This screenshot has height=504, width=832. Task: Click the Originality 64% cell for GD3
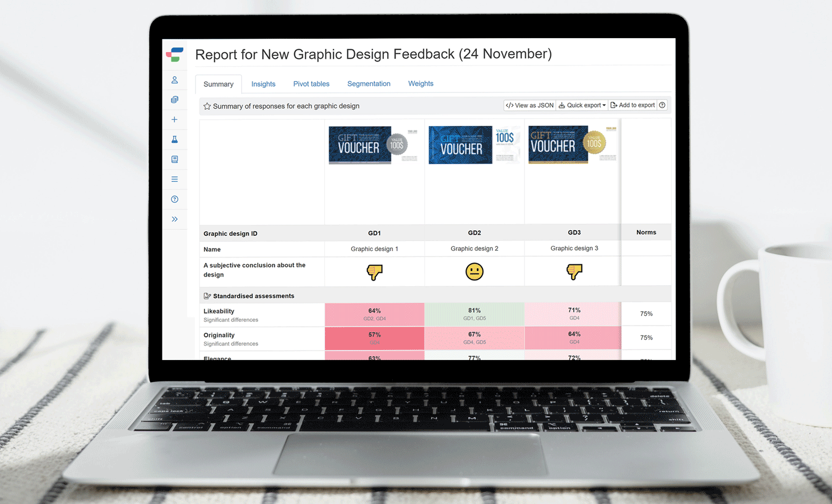573,338
